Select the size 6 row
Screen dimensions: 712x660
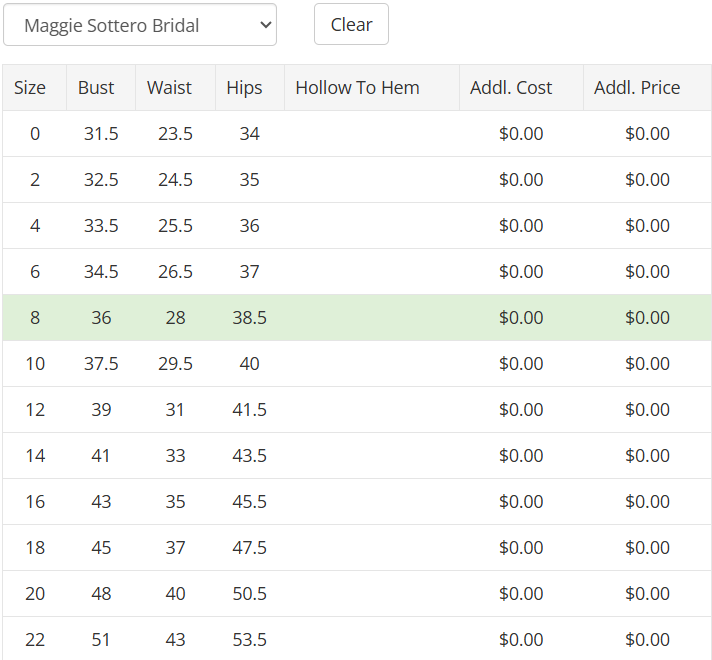click(x=35, y=272)
